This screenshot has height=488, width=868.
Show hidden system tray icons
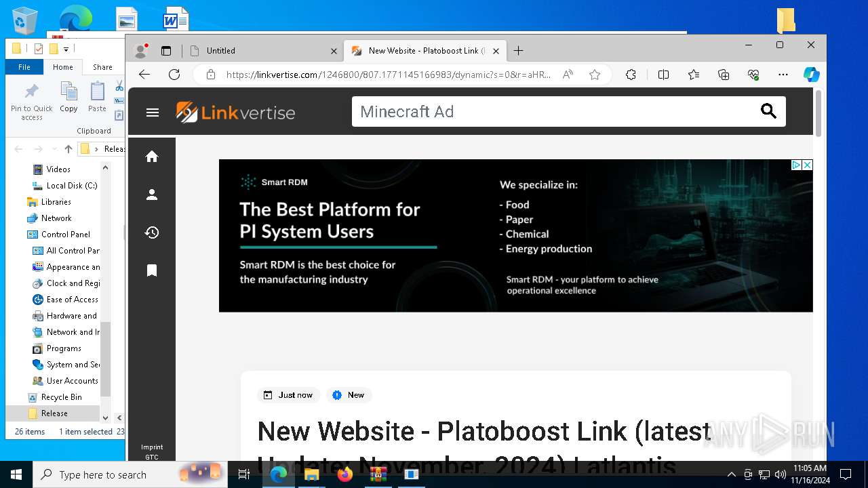pos(731,474)
